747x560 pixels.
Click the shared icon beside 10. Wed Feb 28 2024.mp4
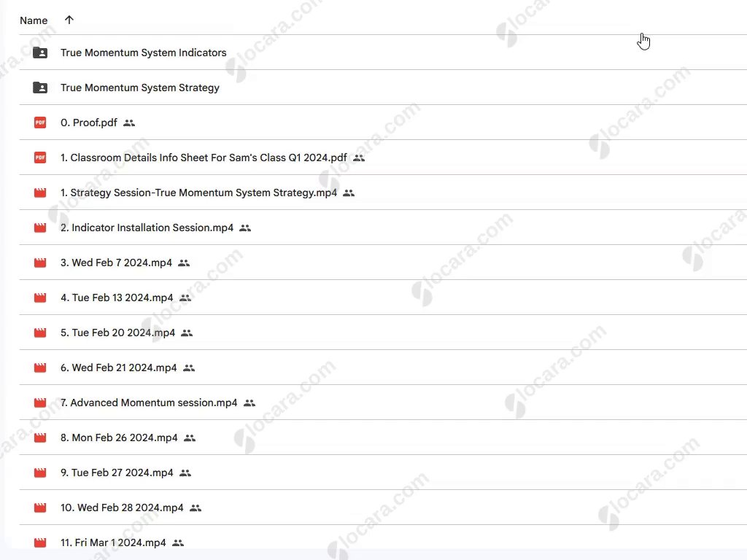[x=196, y=508]
